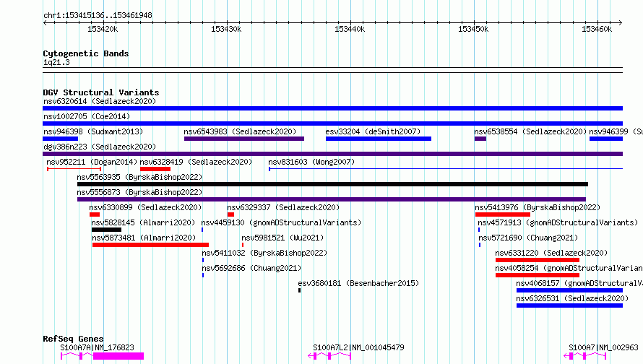Image resolution: width=643 pixels, height=364 pixels.
Task: Click the 153420k ruler position label
Action: pyautogui.click(x=103, y=29)
